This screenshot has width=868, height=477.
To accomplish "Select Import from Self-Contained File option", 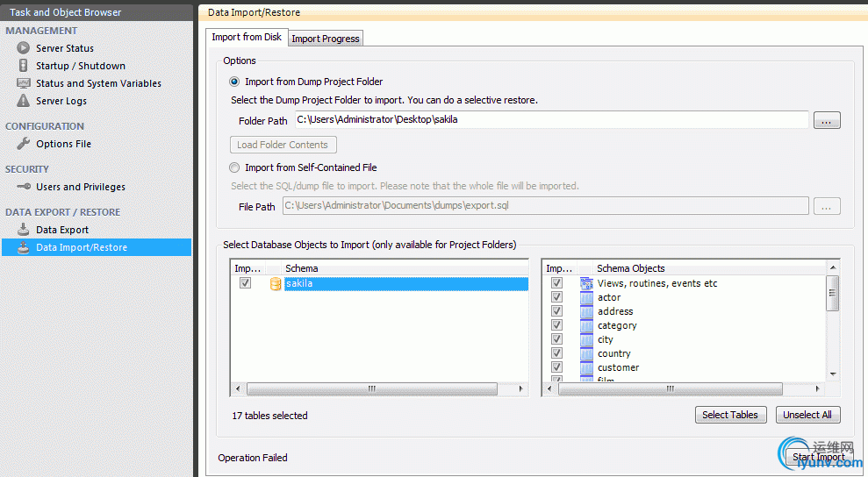I will click(234, 167).
